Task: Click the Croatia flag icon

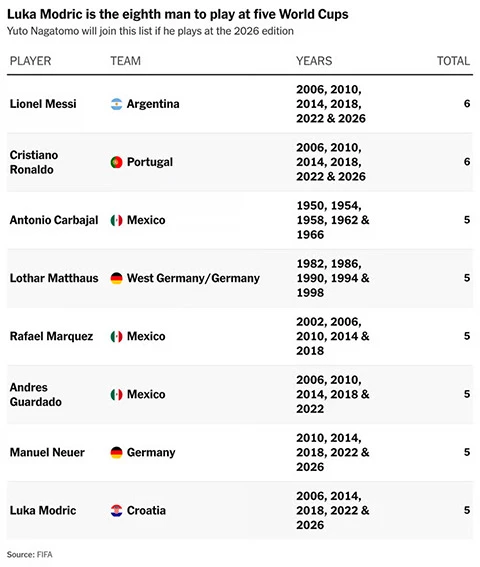Action: [x=116, y=511]
